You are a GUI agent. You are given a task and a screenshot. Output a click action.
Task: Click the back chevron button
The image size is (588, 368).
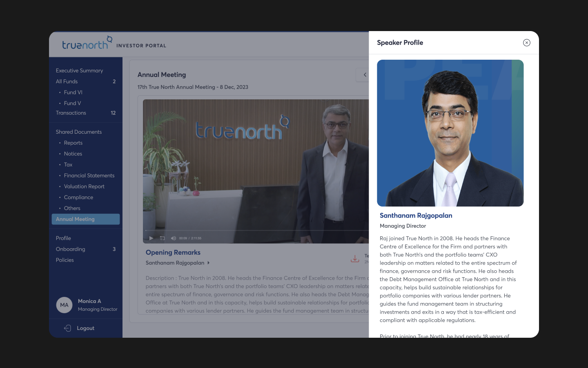click(x=364, y=75)
